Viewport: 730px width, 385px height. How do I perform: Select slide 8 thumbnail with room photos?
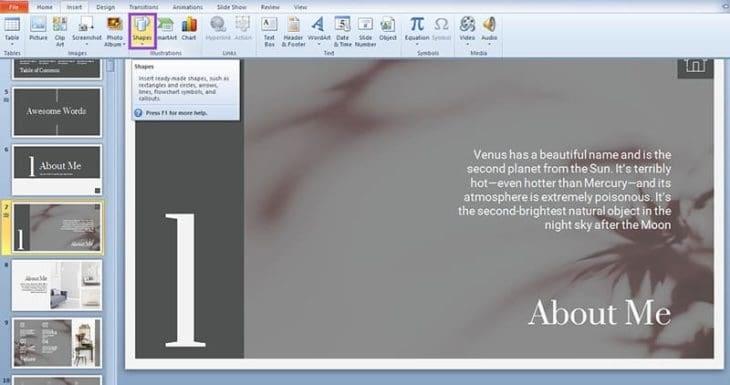tap(57, 285)
